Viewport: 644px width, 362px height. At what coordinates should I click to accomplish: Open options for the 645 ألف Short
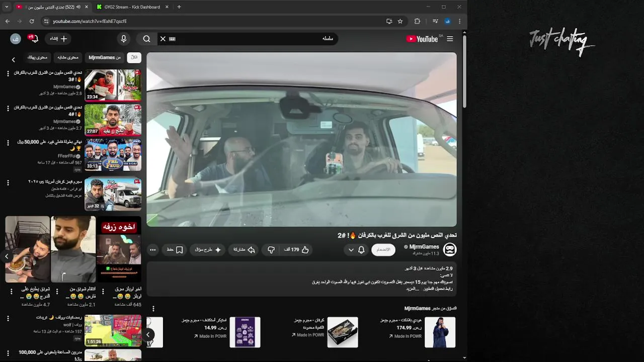click(103, 291)
